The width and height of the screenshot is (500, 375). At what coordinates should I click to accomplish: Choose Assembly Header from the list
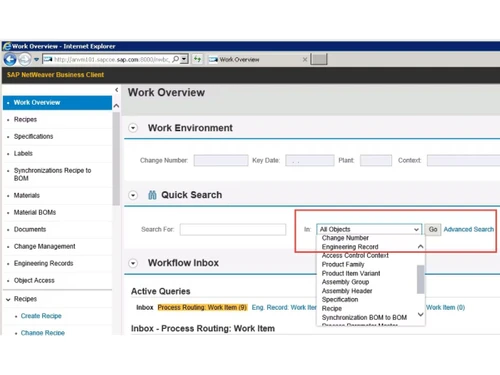347,291
